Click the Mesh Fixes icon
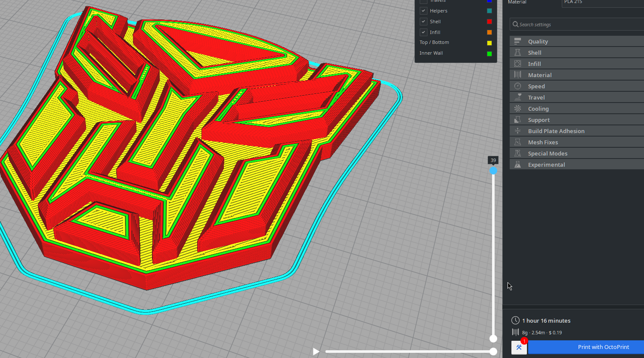644x358 pixels. point(517,142)
